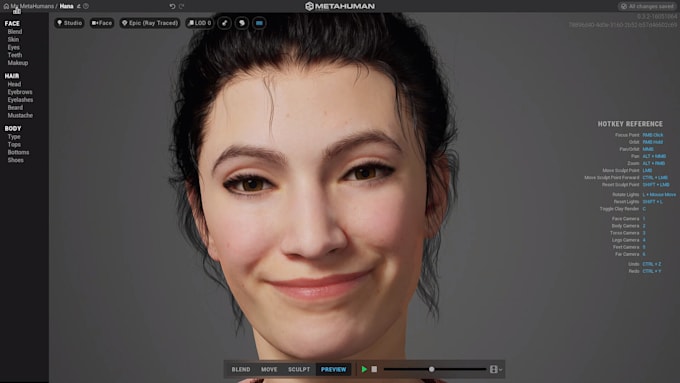
Task: Open the Eyelashes hair section
Action: [x=20, y=100]
